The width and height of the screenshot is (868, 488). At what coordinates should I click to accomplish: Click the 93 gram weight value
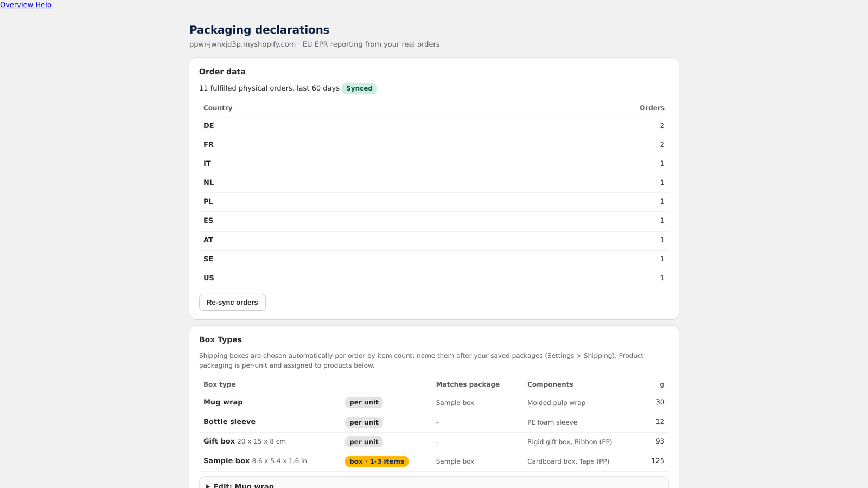coord(660,441)
